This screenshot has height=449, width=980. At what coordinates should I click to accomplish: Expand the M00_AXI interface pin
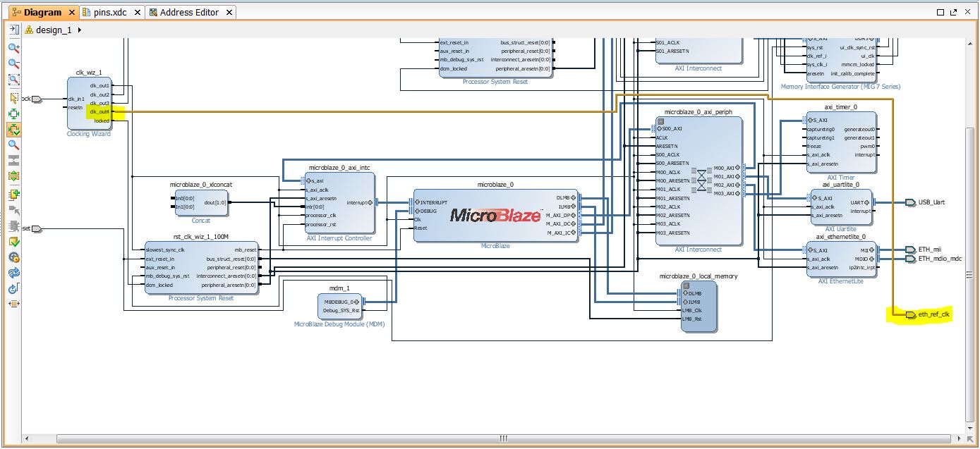738,168
